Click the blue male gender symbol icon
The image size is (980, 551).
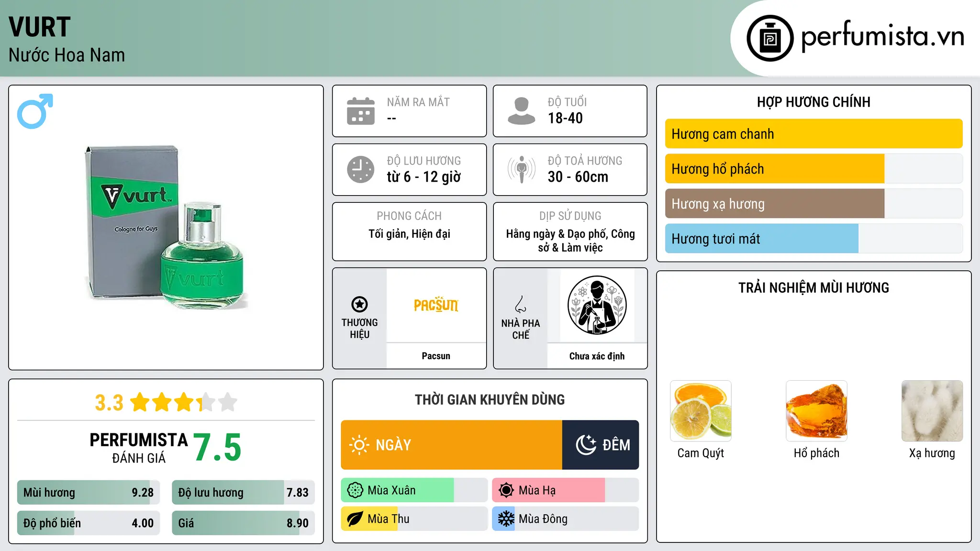tap(35, 111)
